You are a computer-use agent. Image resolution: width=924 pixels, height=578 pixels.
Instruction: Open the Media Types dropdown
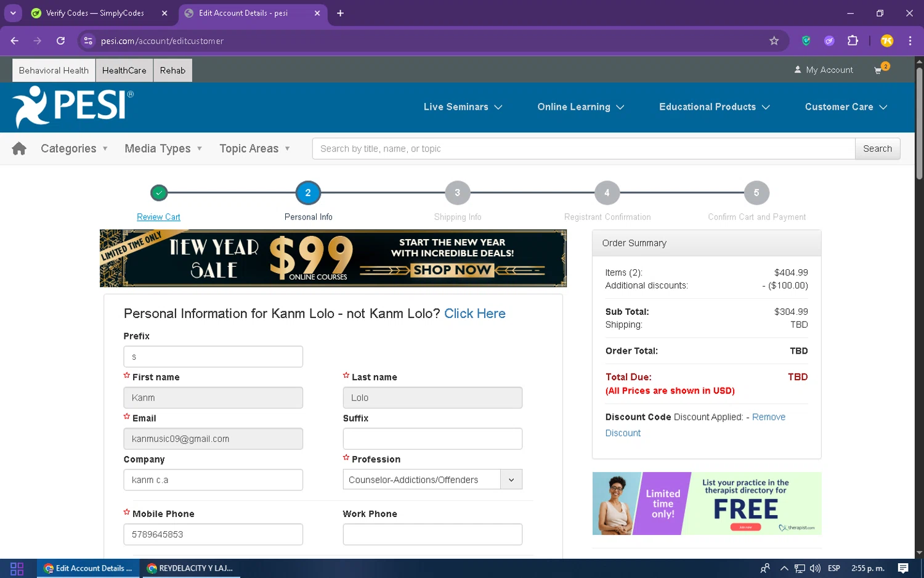click(x=163, y=149)
